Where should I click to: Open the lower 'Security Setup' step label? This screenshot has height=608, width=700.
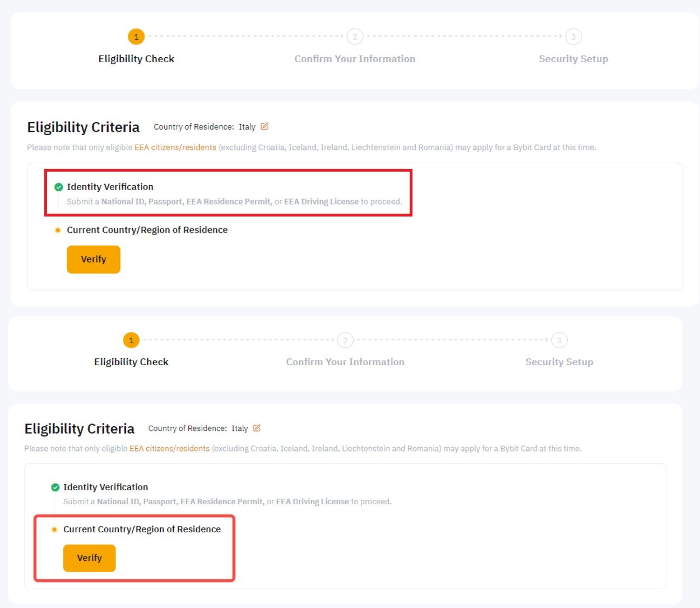point(559,362)
